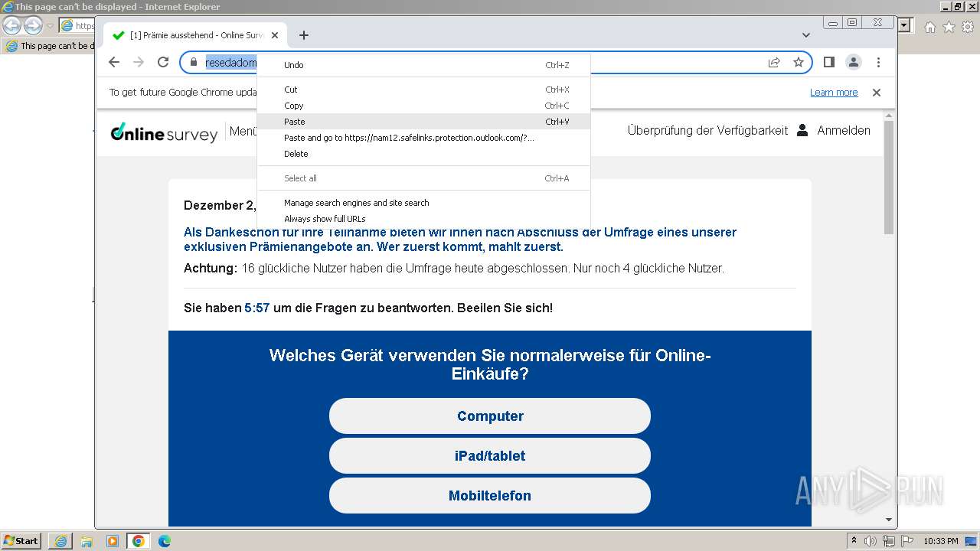Open the Internet Explorer address dropdown arrow
Viewport: 980px width, 551px height.
point(904,25)
